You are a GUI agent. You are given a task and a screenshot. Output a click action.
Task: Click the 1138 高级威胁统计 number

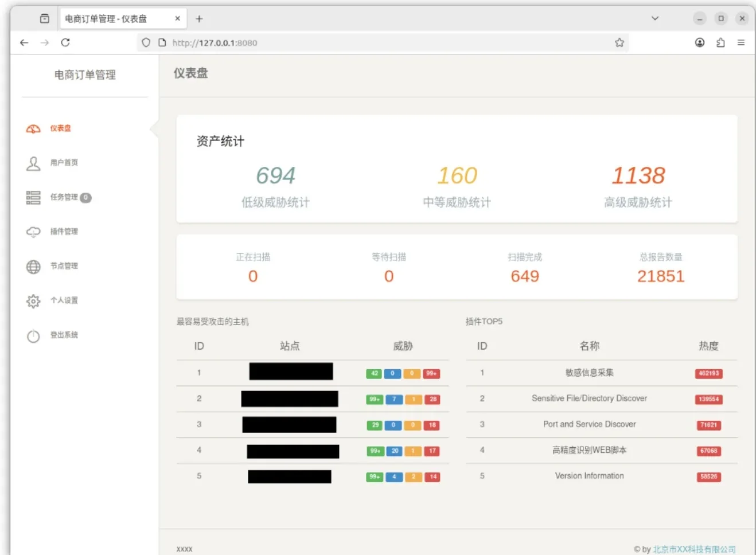pyautogui.click(x=638, y=175)
